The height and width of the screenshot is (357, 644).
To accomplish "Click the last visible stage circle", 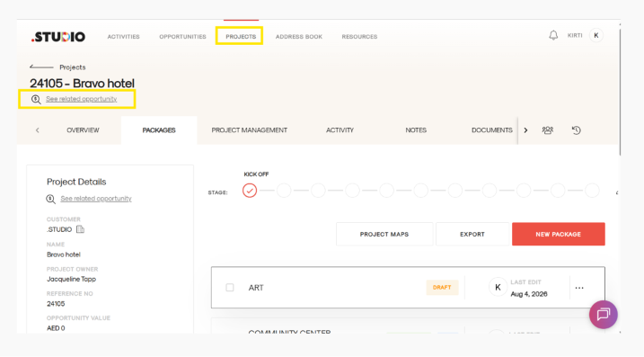I will (592, 191).
